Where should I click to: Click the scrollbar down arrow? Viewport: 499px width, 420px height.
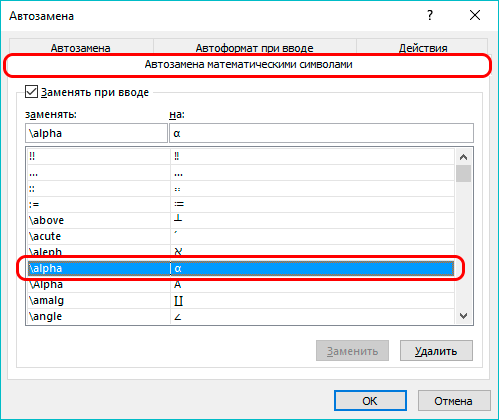(x=463, y=316)
